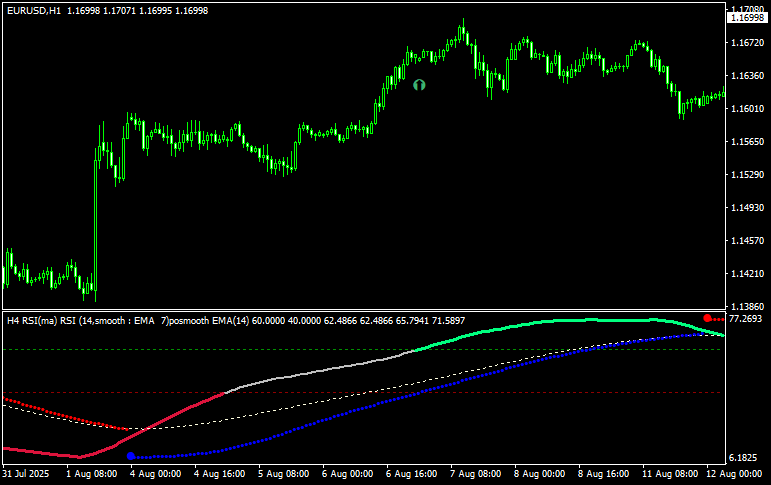Click the red dotted descending line
The height and width of the screenshot is (485, 771).
[64, 416]
